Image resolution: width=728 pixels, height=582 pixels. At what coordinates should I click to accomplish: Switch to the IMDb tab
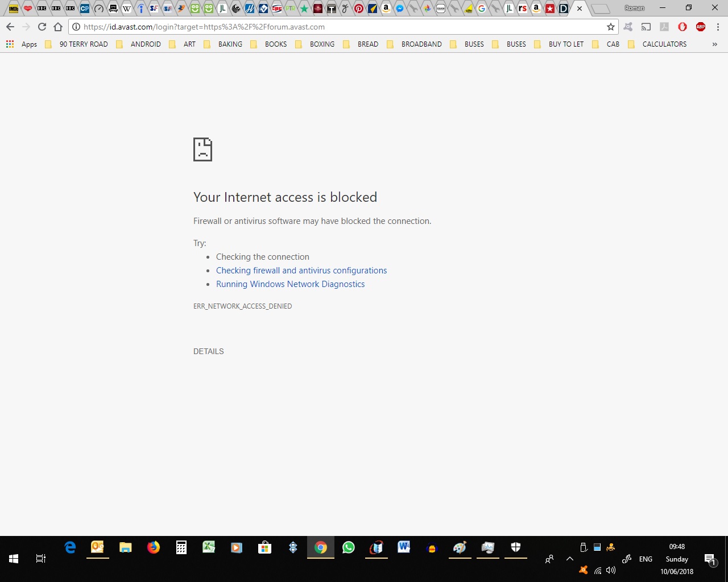[14, 9]
